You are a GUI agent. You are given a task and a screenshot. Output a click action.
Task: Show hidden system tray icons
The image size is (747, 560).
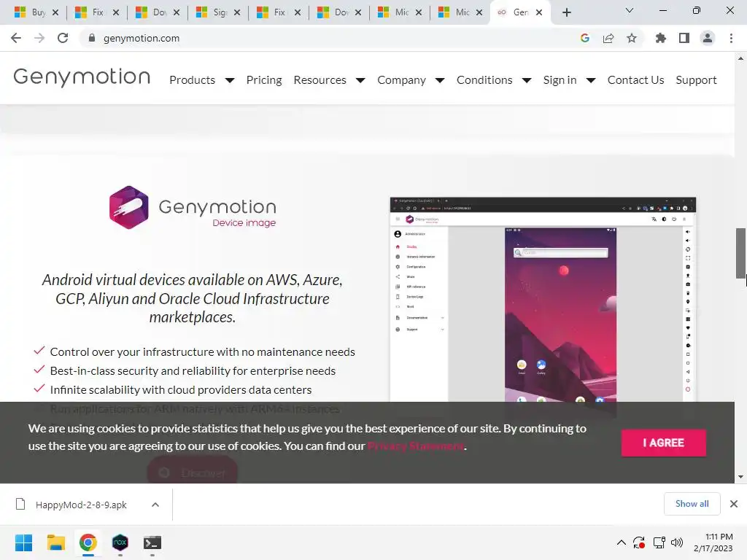coord(622,542)
